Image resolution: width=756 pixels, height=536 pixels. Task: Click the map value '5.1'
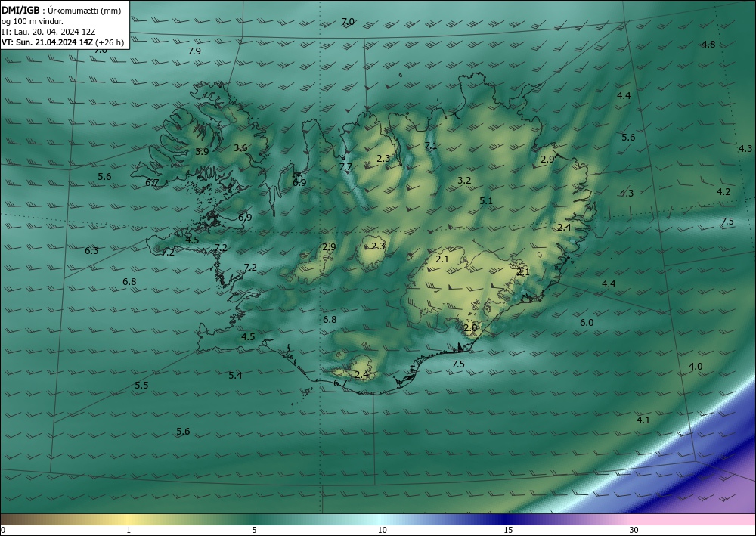click(x=486, y=201)
